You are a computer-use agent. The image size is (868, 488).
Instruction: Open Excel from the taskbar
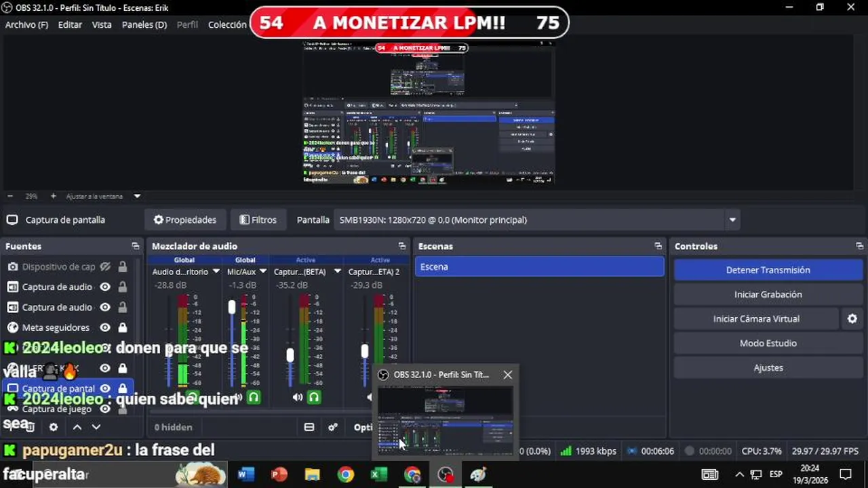378,474
